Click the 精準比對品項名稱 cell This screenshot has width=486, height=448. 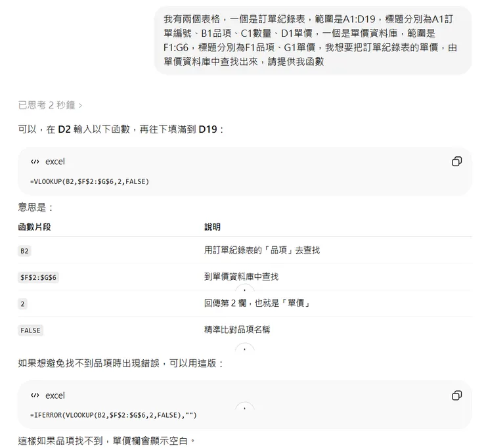coord(237,329)
